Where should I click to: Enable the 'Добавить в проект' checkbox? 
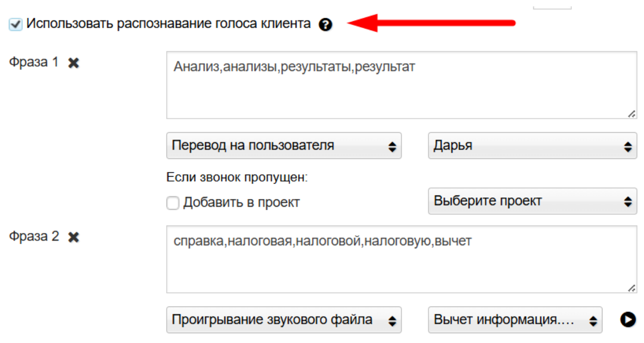coord(172,203)
